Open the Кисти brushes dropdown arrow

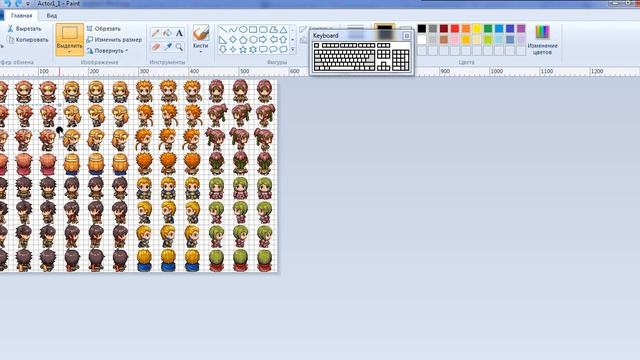pos(200,52)
